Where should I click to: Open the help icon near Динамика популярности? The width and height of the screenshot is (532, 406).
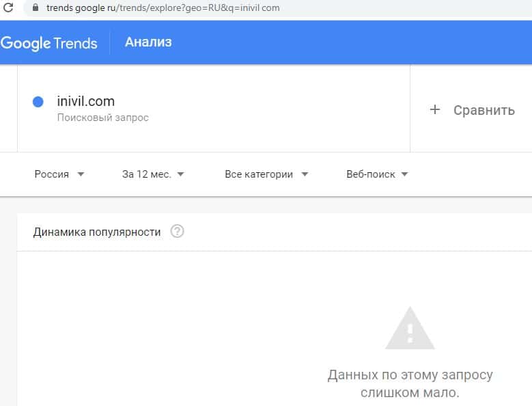(x=178, y=232)
